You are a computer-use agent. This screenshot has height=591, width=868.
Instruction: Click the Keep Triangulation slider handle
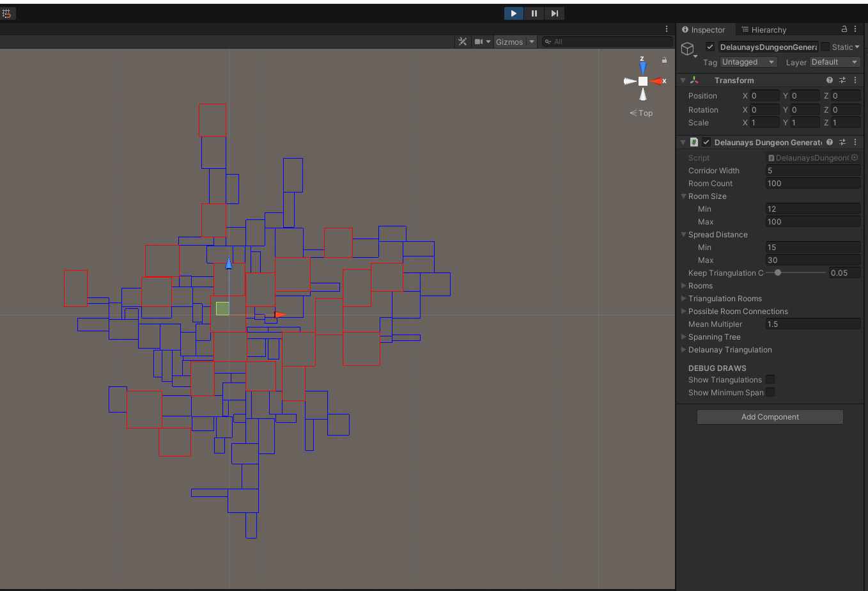click(x=778, y=272)
